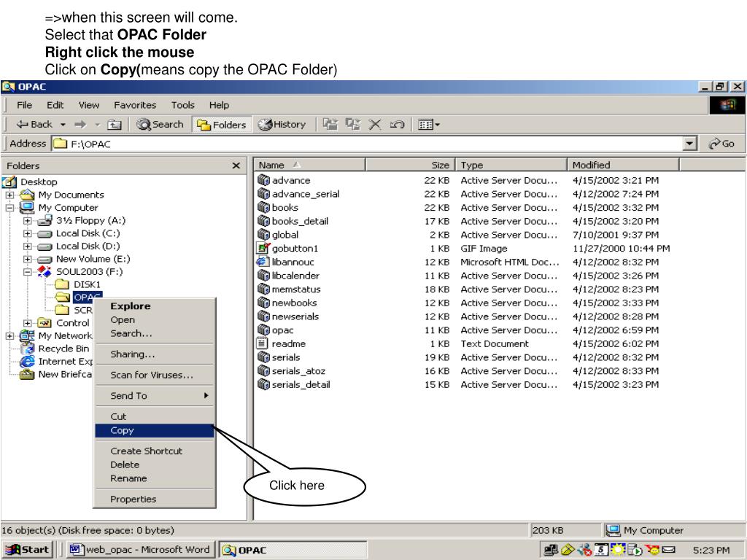The height and width of the screenshot is (560, 747).
Task: Select the readme text document icon
Action: (x=263, y=343)
